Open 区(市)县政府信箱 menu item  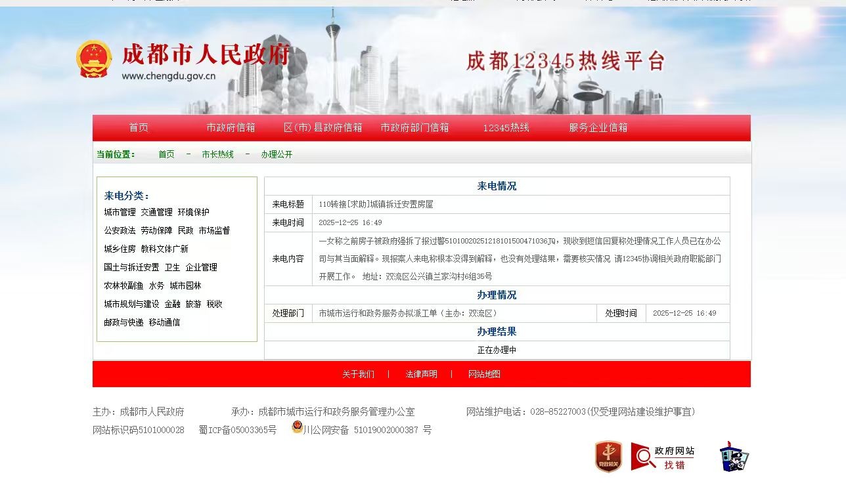point(323,128)
